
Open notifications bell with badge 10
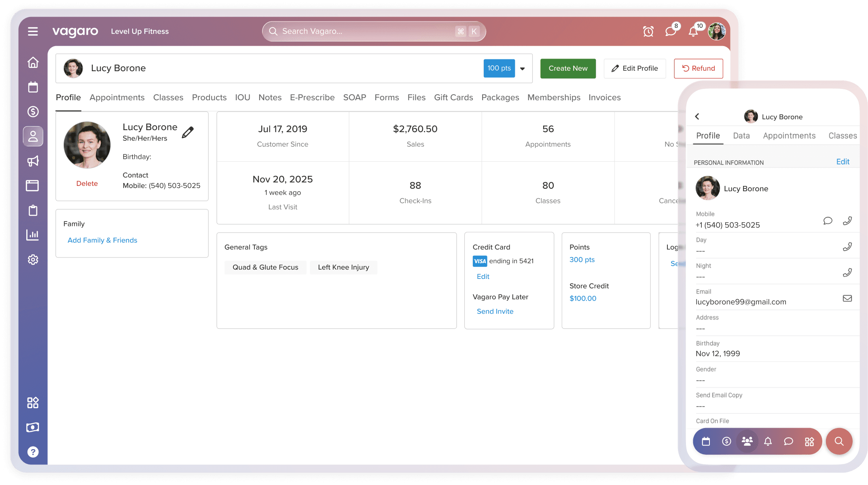(693, 31)
